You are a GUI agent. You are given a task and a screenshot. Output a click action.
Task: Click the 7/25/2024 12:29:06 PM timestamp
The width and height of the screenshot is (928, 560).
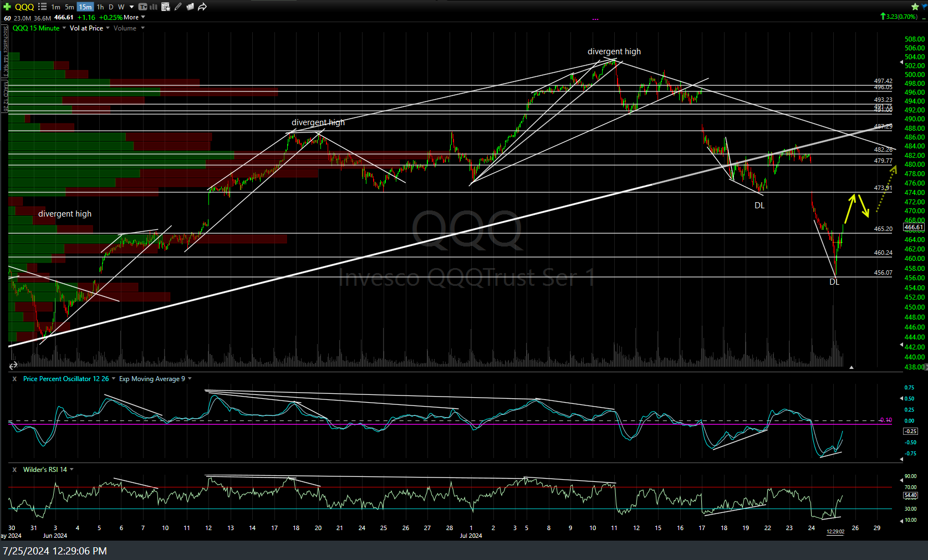[55, 551]
